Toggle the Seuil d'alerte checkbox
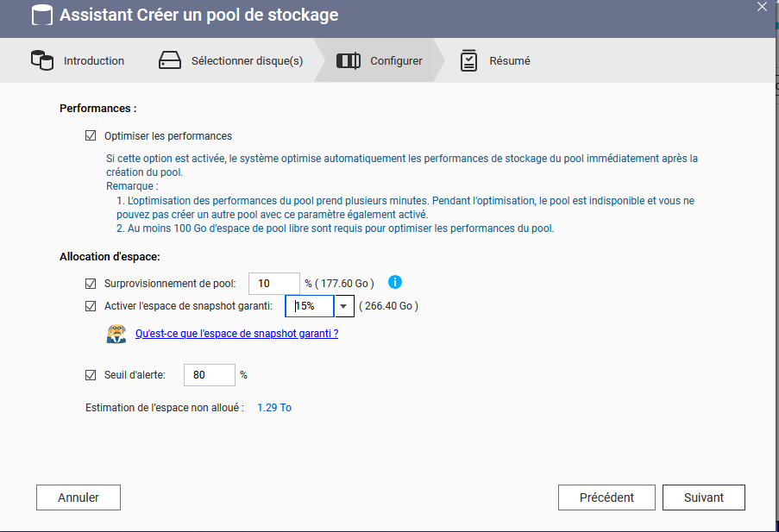 coord(91,375)
